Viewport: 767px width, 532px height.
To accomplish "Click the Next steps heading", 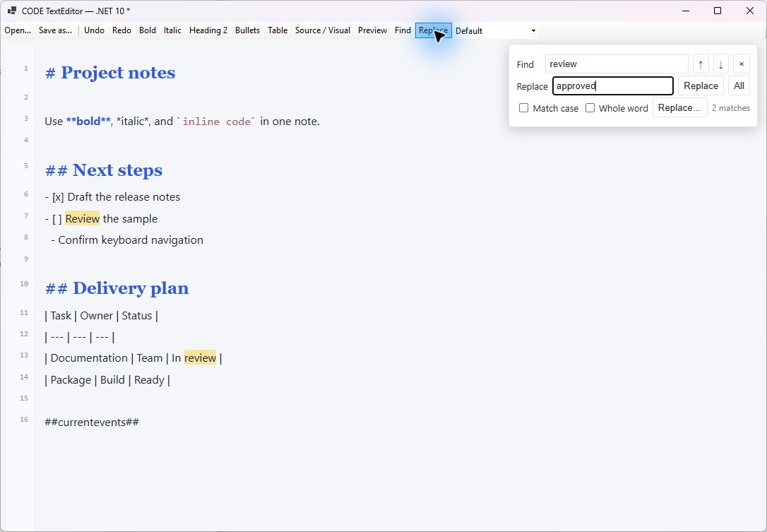I will (x=104, y=170).
